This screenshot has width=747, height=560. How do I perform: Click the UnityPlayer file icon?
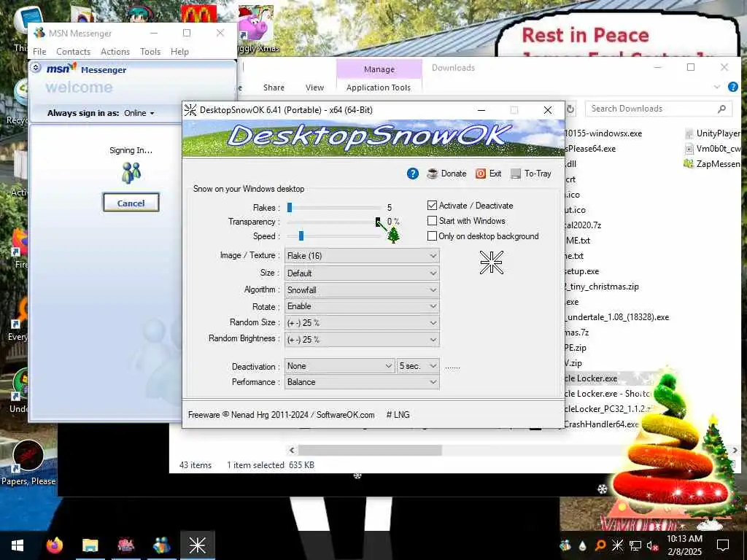point(689,133)
